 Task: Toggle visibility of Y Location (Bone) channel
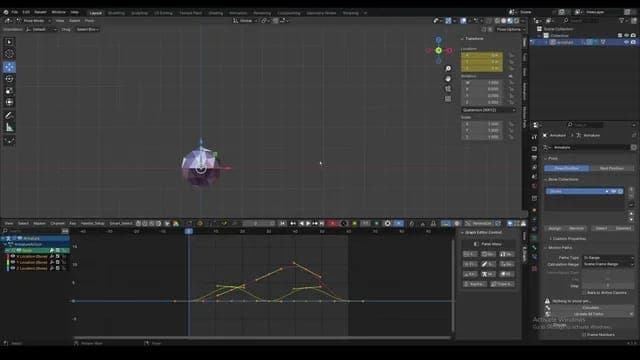(13, 262)
